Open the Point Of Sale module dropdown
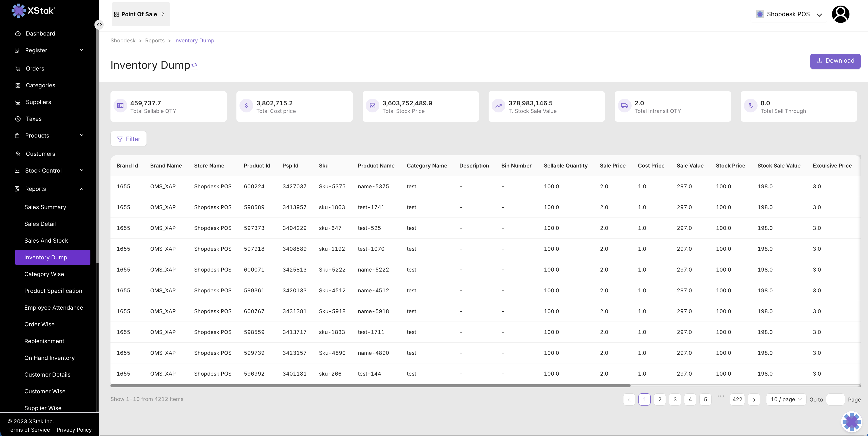Screen dimensions: 868x436 coord(141,14)
